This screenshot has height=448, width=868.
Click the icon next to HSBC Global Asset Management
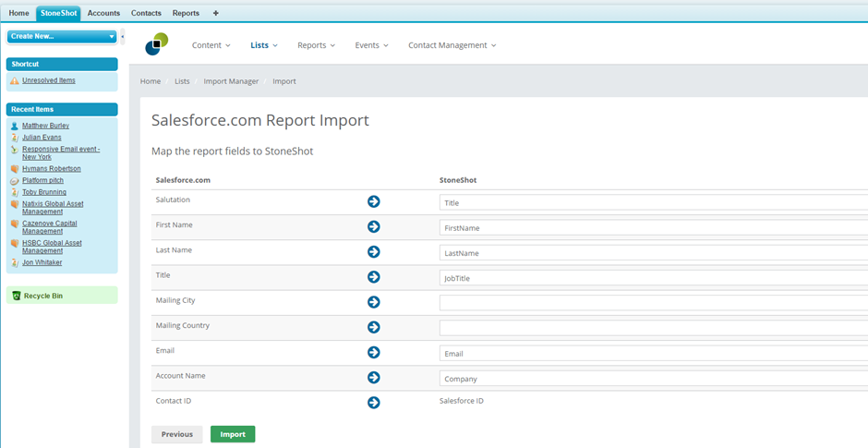click(15, 243)
